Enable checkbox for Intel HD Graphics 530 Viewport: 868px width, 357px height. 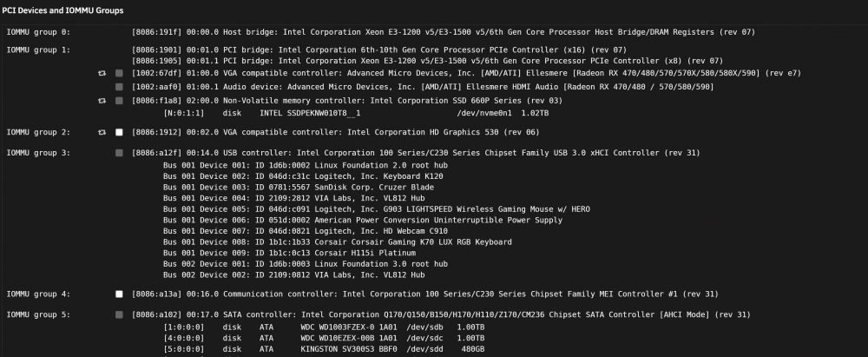click(119, 133)
